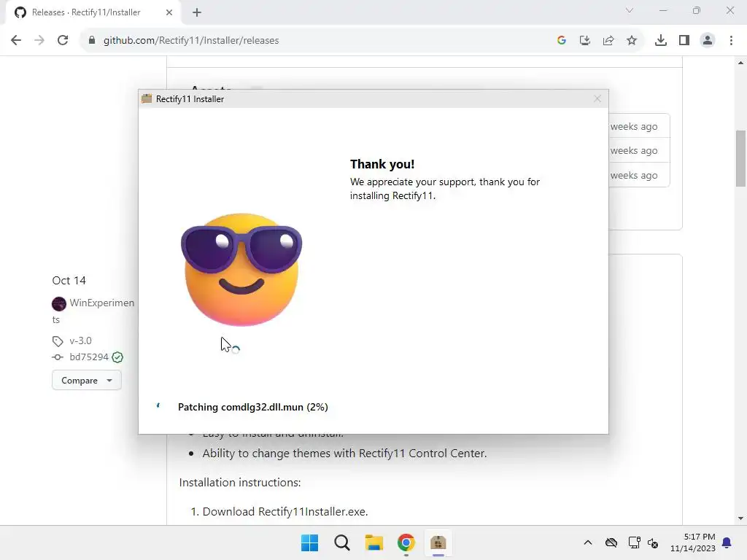Image resolution: width=747 pixels, height=560 pixels.
Task: Open the Chrome profile avatar menu
Action: [x=708, y=41]
